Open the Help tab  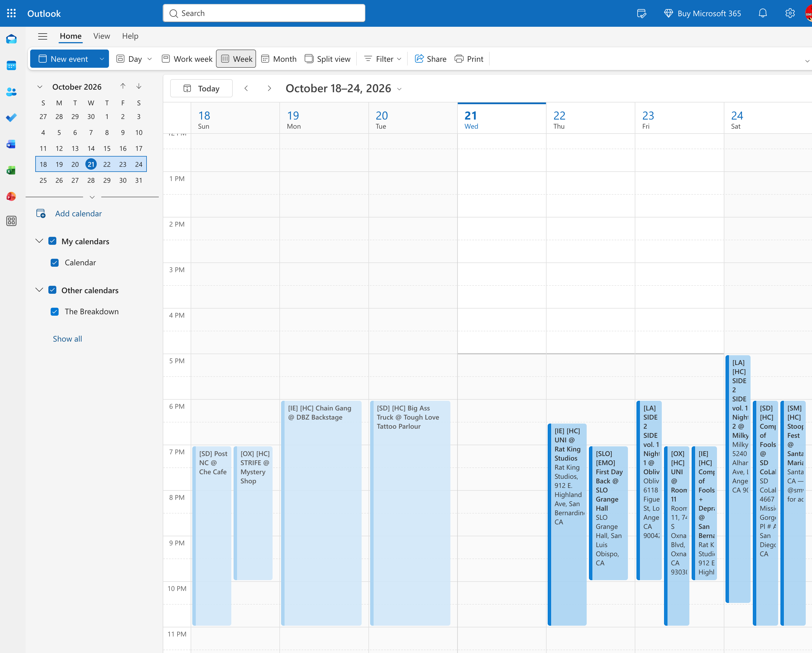130,36
